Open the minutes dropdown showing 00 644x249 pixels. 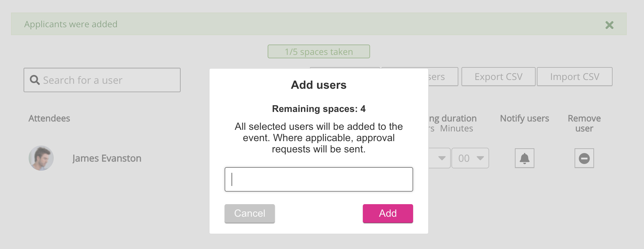click(470, 158)
